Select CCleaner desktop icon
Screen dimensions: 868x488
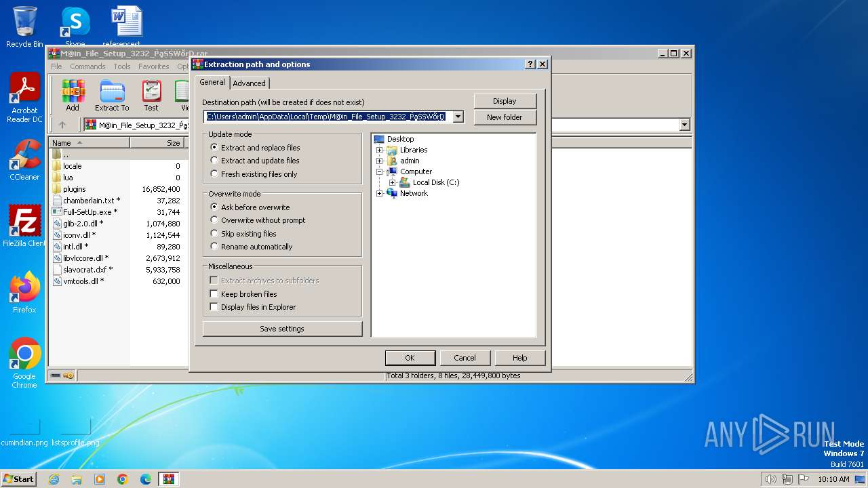(x=24, y=160)
